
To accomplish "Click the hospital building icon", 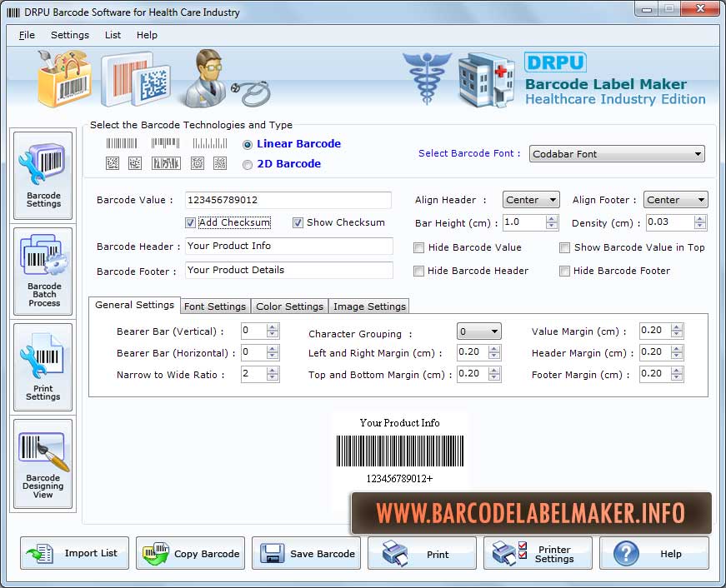I will pyautogui.click(x=487, y=80).
